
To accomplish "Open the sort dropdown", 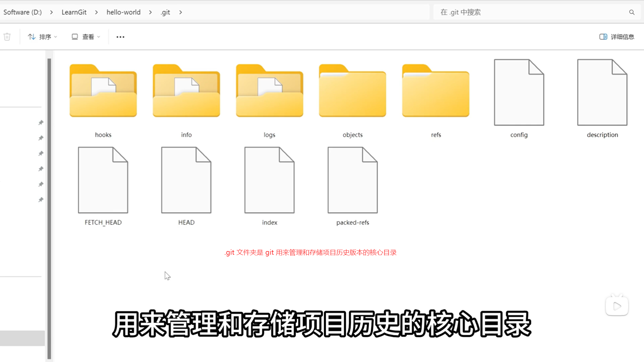I will 43,37.
